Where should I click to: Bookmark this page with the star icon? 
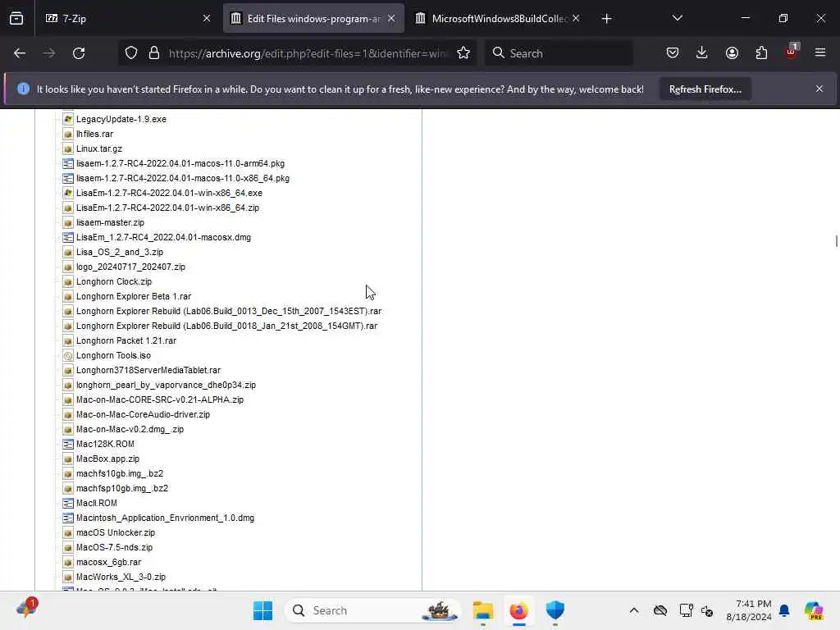[x=463, y=53]
